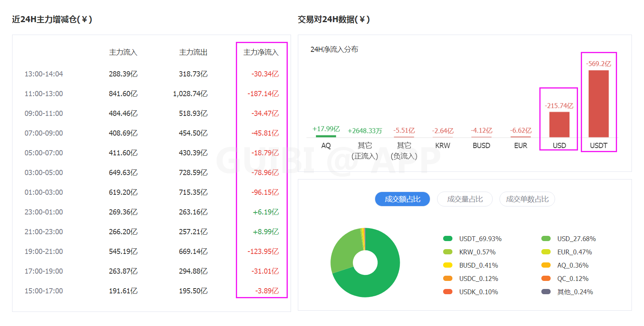
Task: Click the -187.14亿 net inflow cell
Action: pyautogui.click(x=263, y=94)
